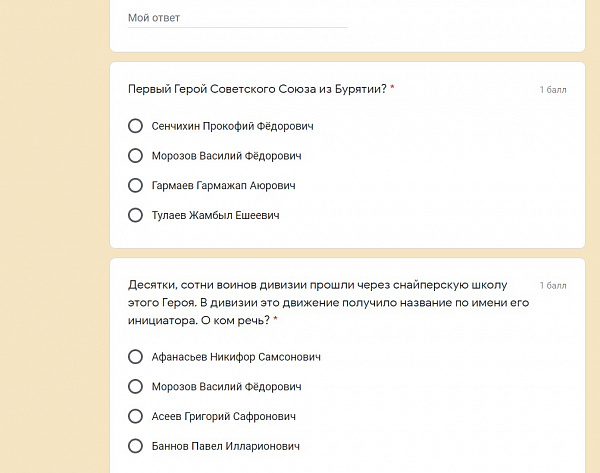Click the name text 'Афанасьев Никифор Самсонович'

click(x=236, y=357)
